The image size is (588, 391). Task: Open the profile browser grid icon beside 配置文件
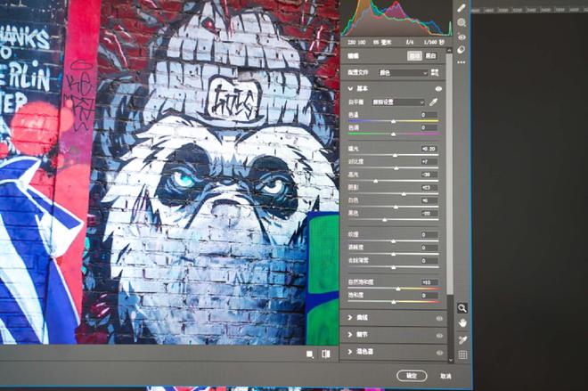(435, 72)
